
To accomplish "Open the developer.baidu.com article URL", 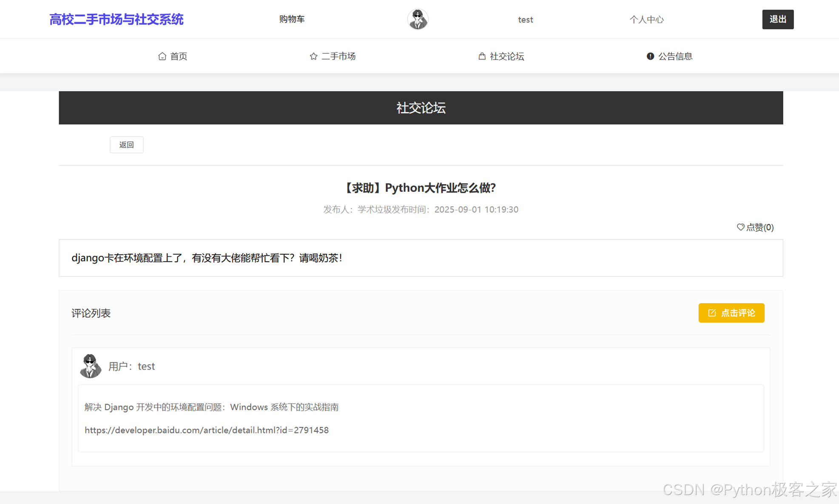I will coord(207,430).
